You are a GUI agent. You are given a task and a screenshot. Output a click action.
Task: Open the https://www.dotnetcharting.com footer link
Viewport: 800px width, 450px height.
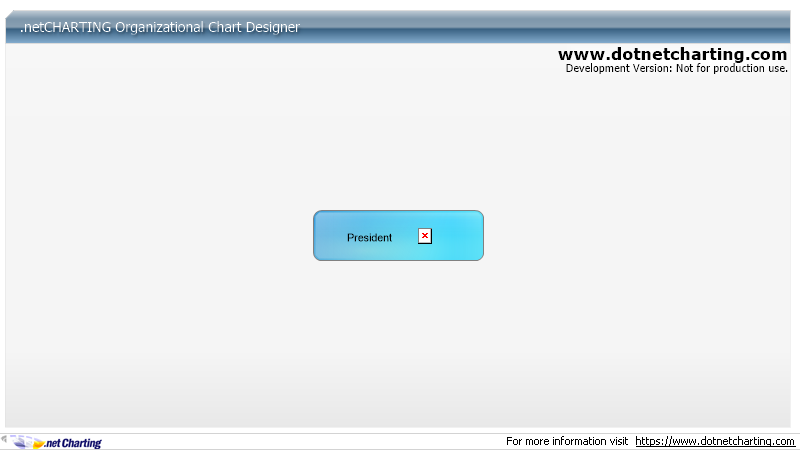[x=714, y=441]
